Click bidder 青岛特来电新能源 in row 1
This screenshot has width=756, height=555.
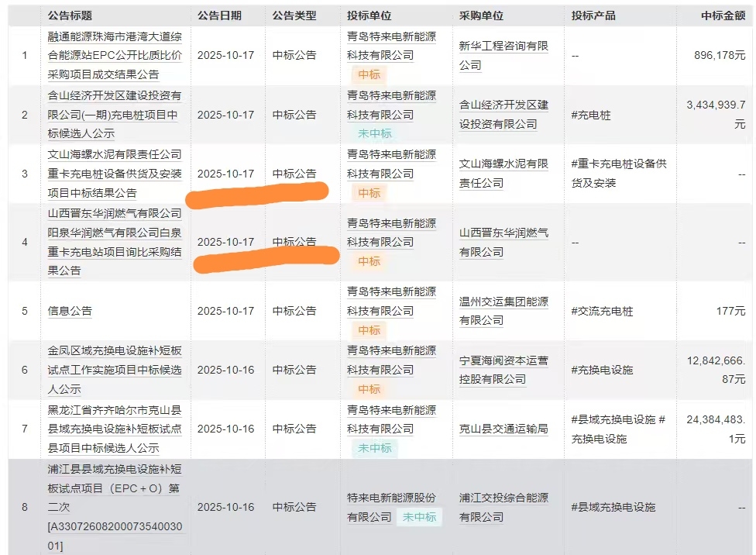click(x=391, y=46)
